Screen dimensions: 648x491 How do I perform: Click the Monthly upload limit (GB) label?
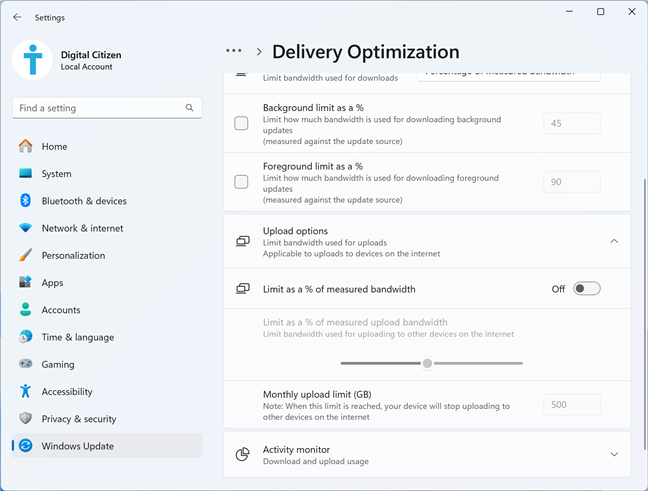click(317, 394)
